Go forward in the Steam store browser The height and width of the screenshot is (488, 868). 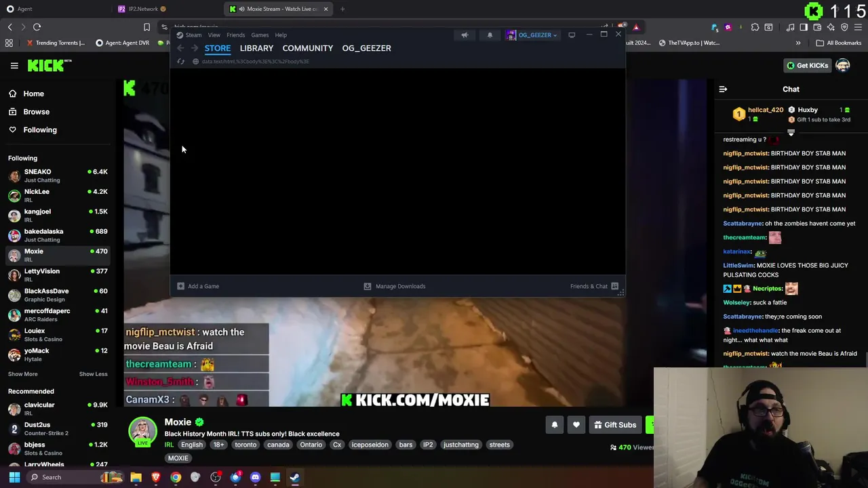(195, 48)
